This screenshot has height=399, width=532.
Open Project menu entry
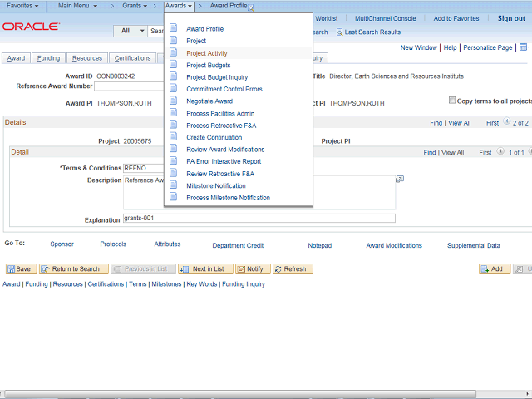pyautogui.click(x=196, y=41)
